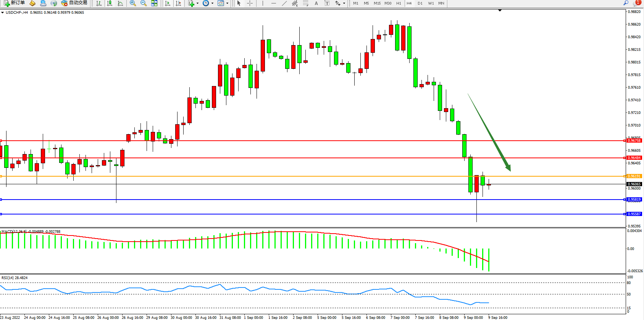Tile chart windows icon
Image resolution: width=644 pixels, height=320 pixels.
click(x=154, y=3)
